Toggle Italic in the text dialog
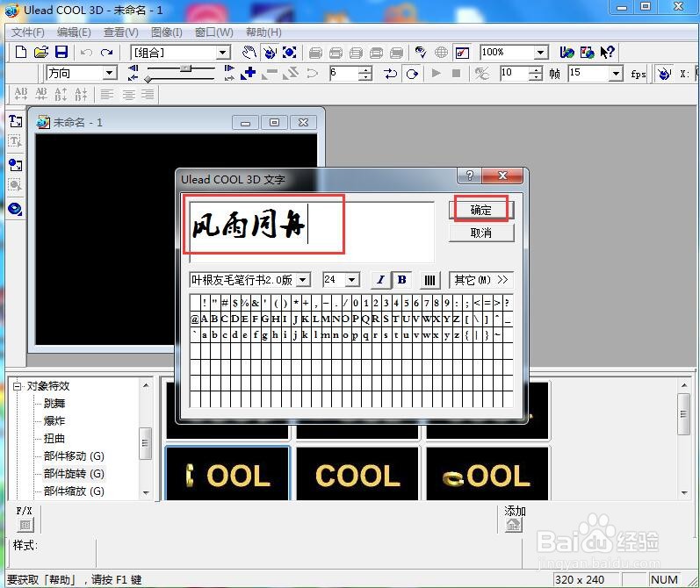 pos(381,280)
